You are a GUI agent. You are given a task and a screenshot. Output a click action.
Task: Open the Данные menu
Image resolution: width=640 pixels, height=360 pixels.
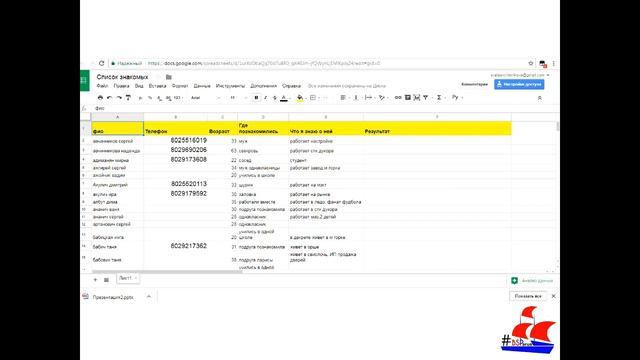tap(202, 86)
